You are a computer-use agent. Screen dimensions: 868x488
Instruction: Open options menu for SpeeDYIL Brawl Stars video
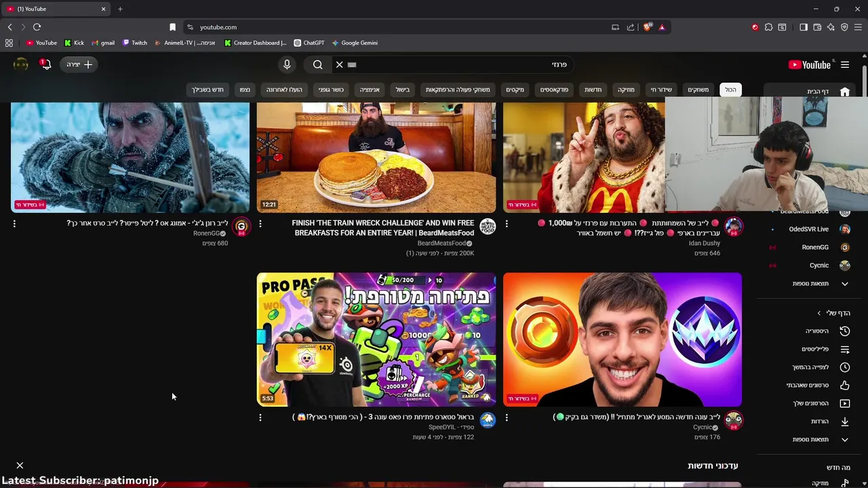coord(260,418)
